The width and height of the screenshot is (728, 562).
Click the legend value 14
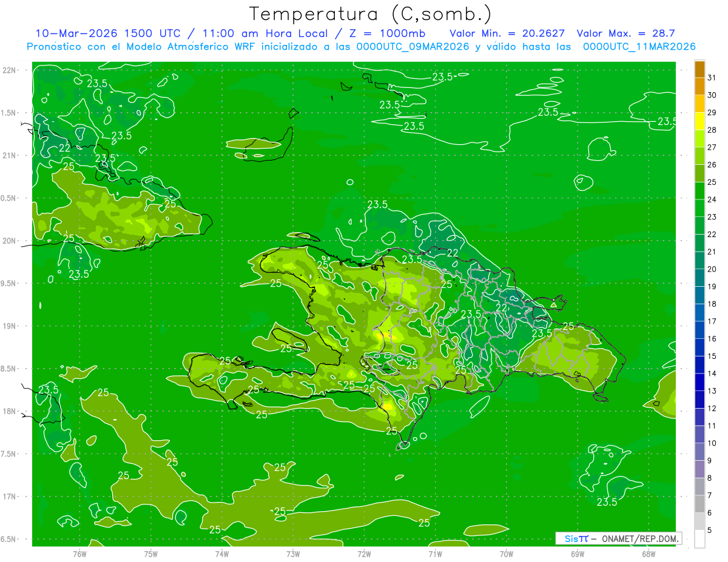coord(712,373)
